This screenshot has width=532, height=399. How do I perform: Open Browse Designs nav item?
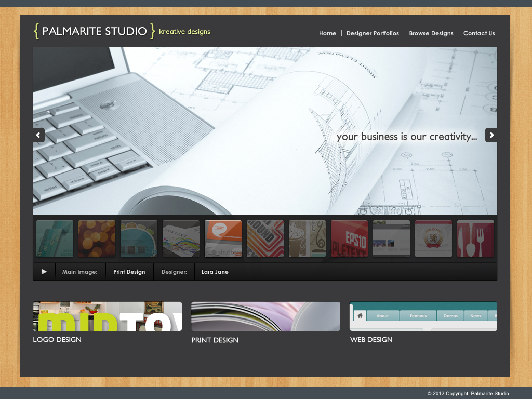[431, 33]
